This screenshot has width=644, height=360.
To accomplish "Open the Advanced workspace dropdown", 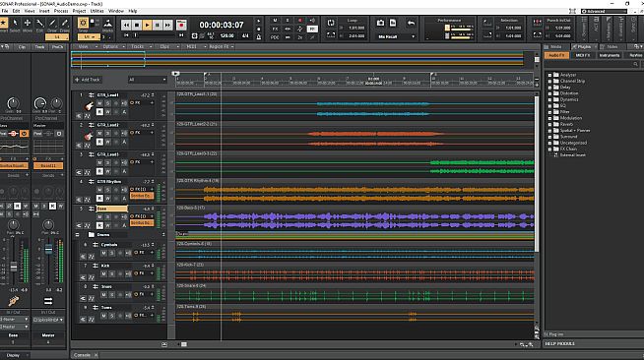I will point(604,11).
